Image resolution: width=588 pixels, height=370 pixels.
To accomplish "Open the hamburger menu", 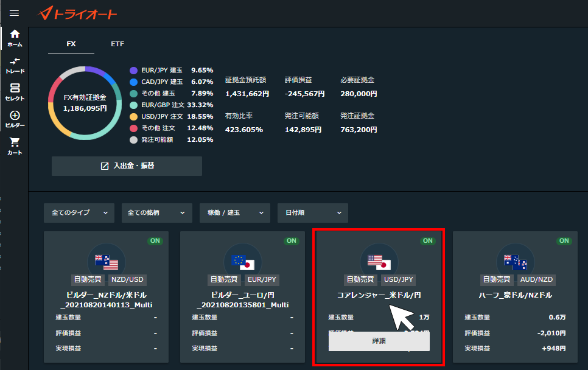I will coord(14,13).
